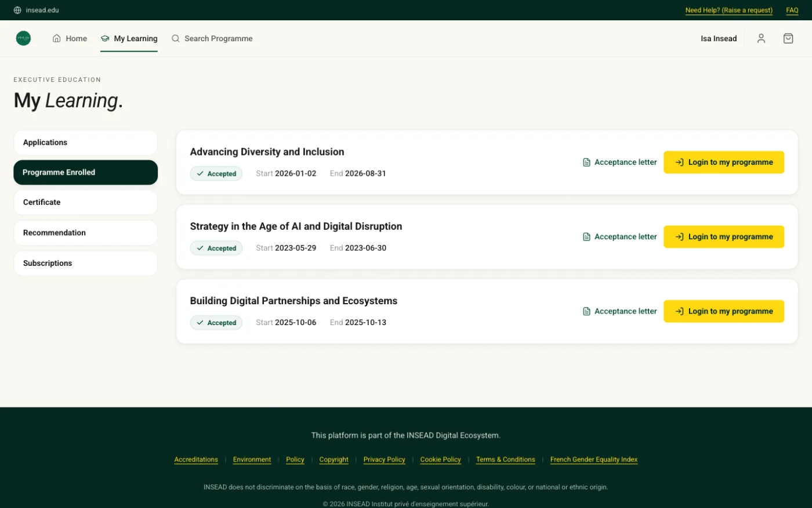This screenshot has width=812, height=508.
Task: Click Building Digital Partnerships and Ecosystems title
Action: (x=293, y=301)
